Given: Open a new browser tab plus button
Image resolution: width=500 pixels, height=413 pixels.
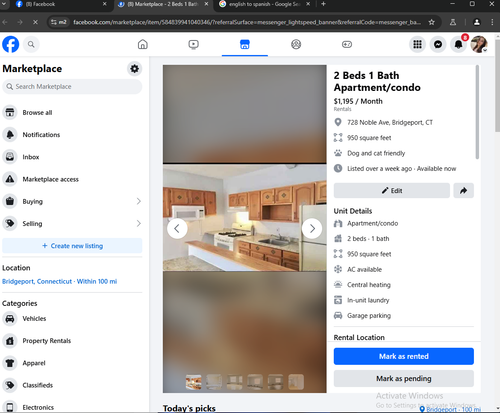Looking at the screenshot, I should click(323, 4).
